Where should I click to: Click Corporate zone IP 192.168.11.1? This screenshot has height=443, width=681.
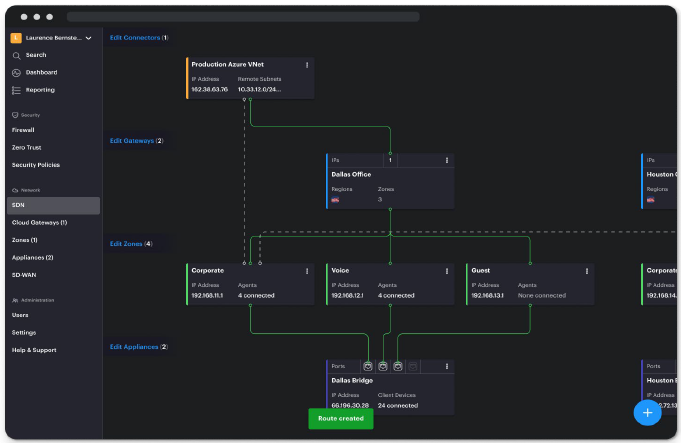(x=207, y=296)
